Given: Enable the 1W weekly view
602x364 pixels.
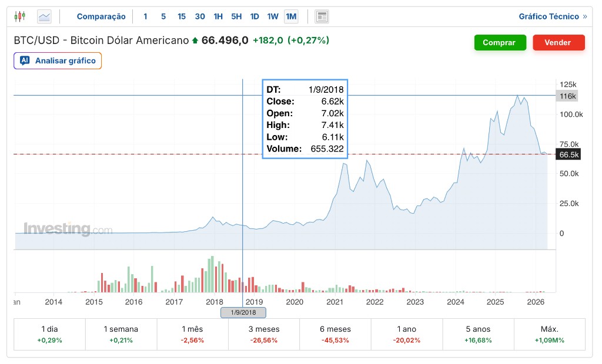Looking at the screenshot, I should click(273, 16).
